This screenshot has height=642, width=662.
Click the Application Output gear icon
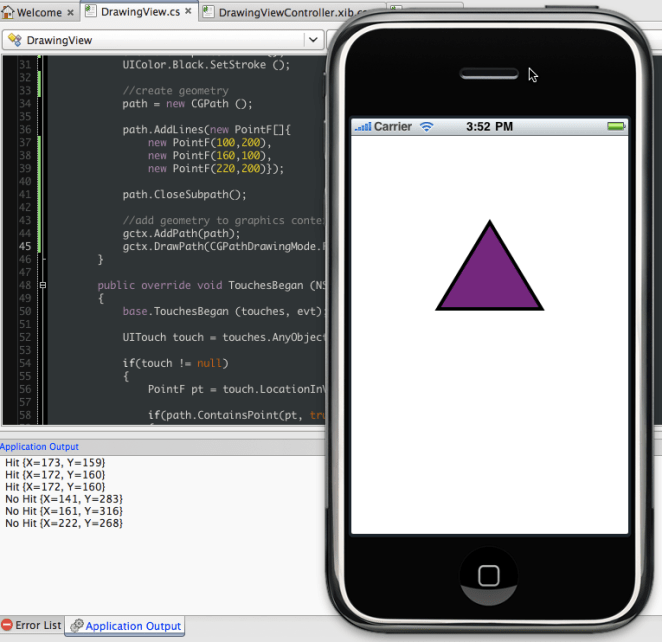(x=77, y=626)
